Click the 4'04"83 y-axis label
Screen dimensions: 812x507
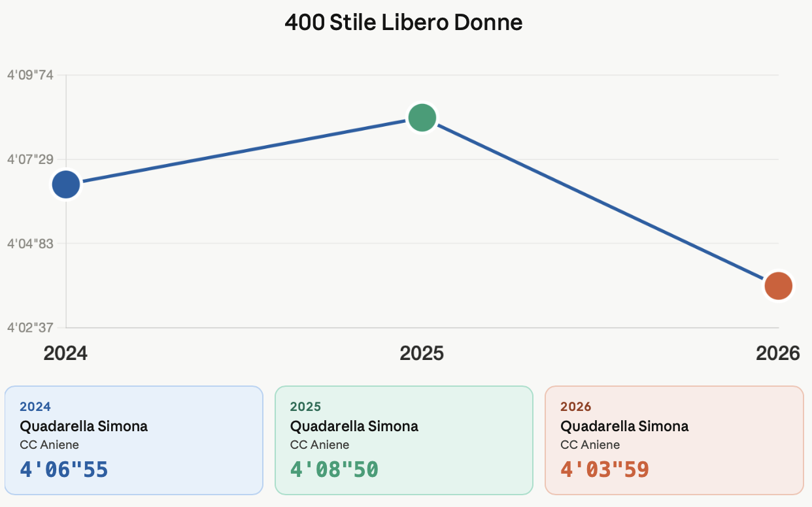tap(30, 244)
